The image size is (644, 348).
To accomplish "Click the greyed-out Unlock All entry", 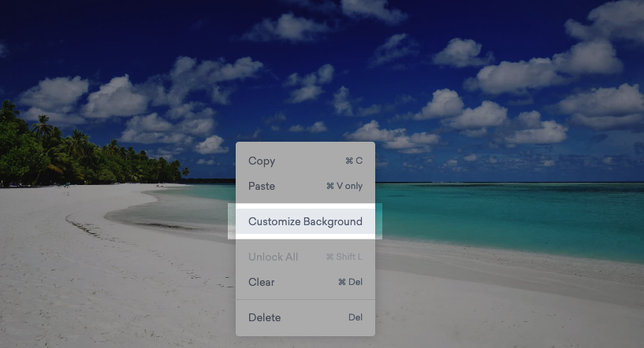I will coord(273,257).
